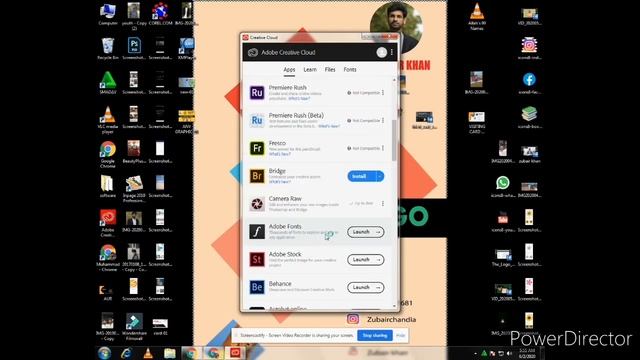Select the Instagram desktop icon at top right

pyautogui.click(x=529, y=49)
